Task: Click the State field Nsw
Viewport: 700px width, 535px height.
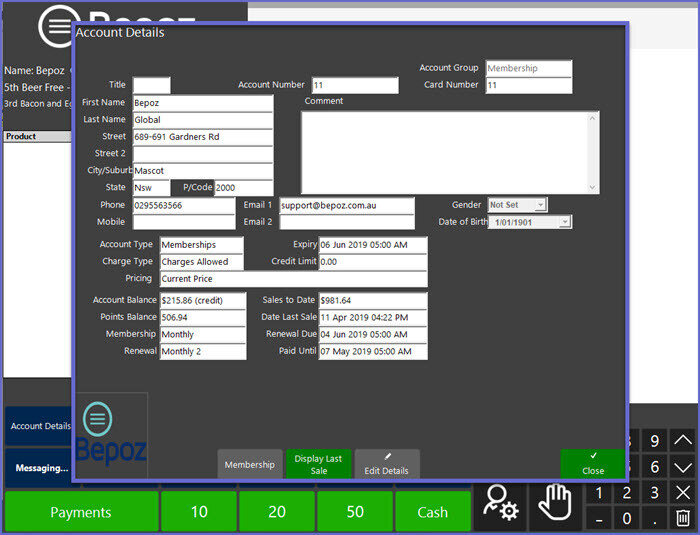Action: click(152, 188)
